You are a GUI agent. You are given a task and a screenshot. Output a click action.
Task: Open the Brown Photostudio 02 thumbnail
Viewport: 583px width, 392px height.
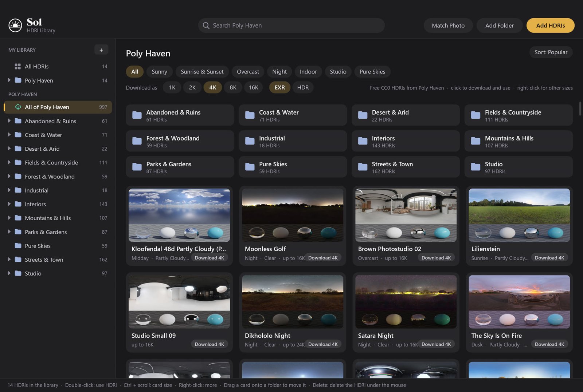(x=406, y=215)
